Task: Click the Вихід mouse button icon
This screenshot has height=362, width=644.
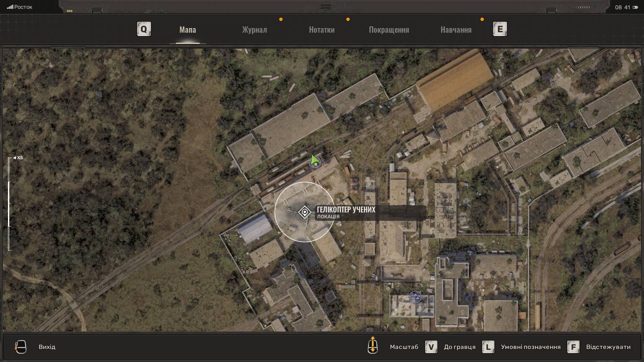Action: [x=21, y=347]
